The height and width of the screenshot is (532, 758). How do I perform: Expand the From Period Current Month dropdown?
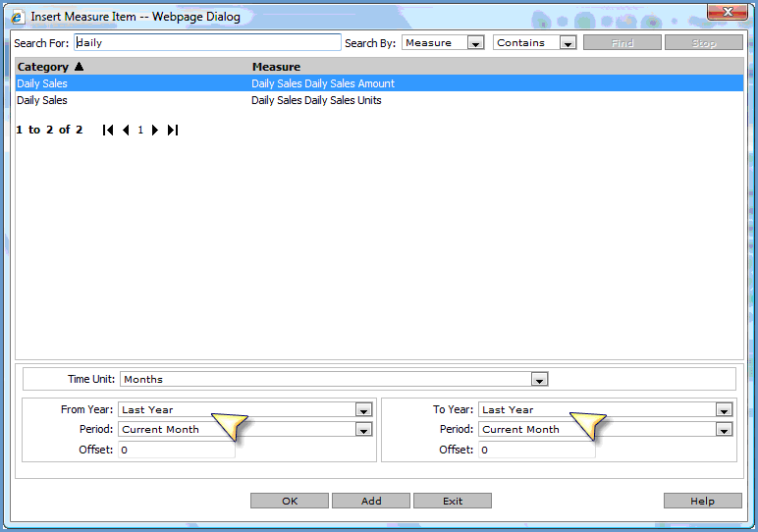363,430
